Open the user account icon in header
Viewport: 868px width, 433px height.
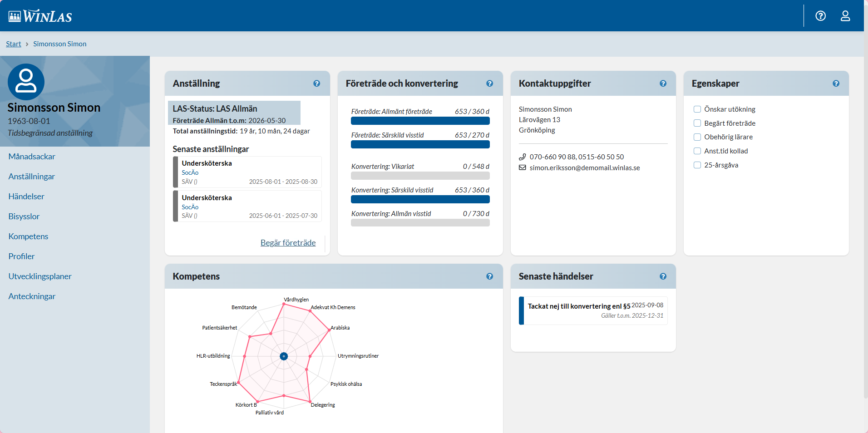point(845,16)
